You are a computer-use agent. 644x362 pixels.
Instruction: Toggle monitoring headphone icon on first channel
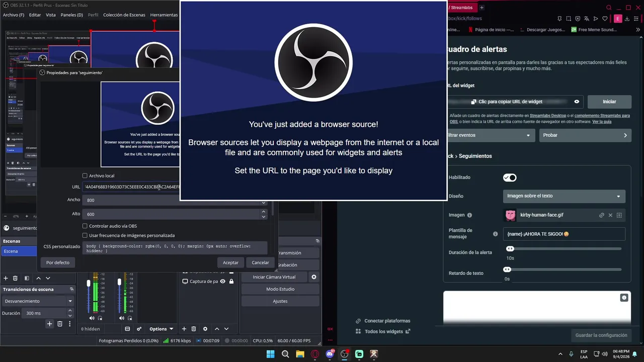pos(100,318)
